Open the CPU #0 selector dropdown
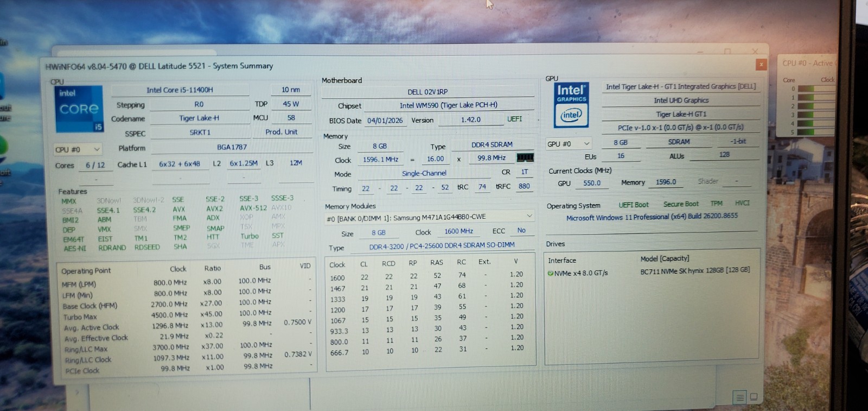Viewport: 868px width, 411px height. point(78,149)
